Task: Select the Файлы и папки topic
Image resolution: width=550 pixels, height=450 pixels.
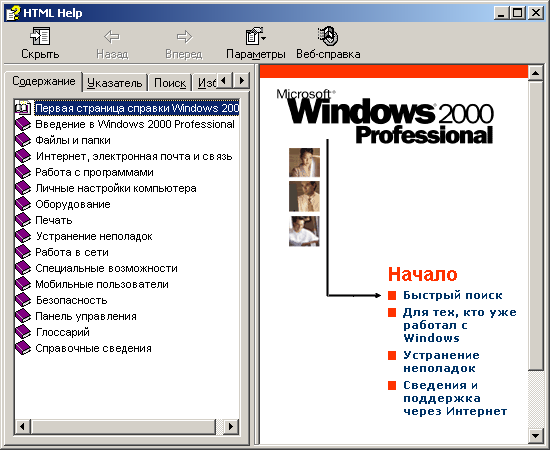Action: tap(73, 140)
